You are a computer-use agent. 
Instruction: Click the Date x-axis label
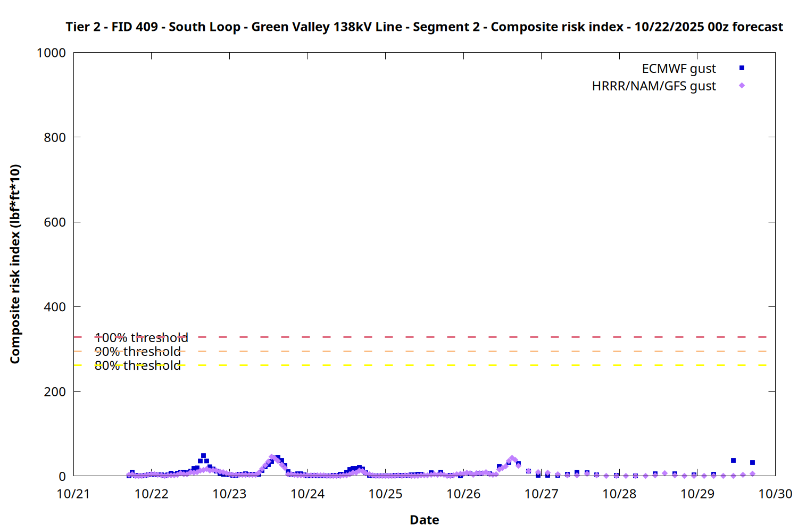point(424,520)
